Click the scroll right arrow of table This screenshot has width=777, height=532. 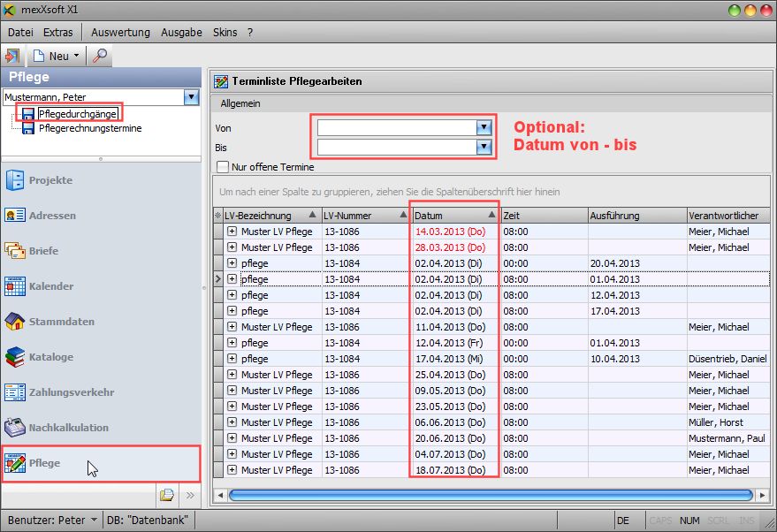762,495
